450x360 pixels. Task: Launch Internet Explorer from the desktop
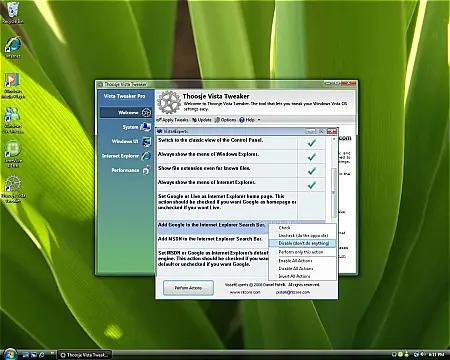coord(13,48)
